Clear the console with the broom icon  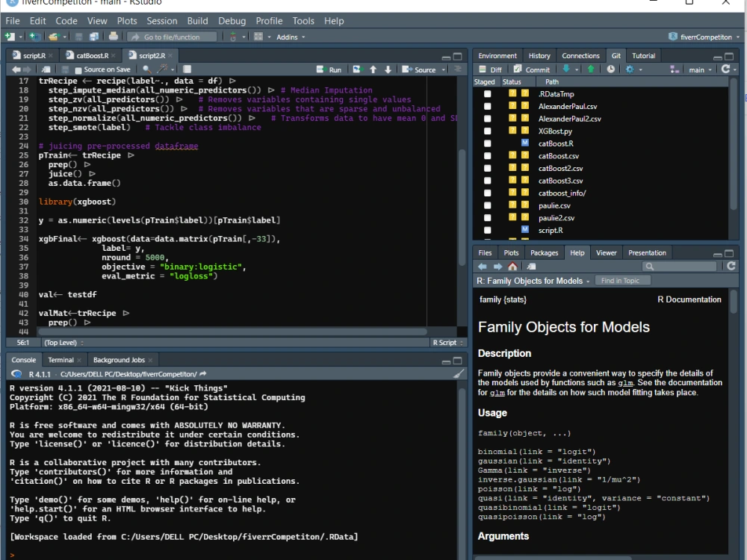click(x=458, y=374)
